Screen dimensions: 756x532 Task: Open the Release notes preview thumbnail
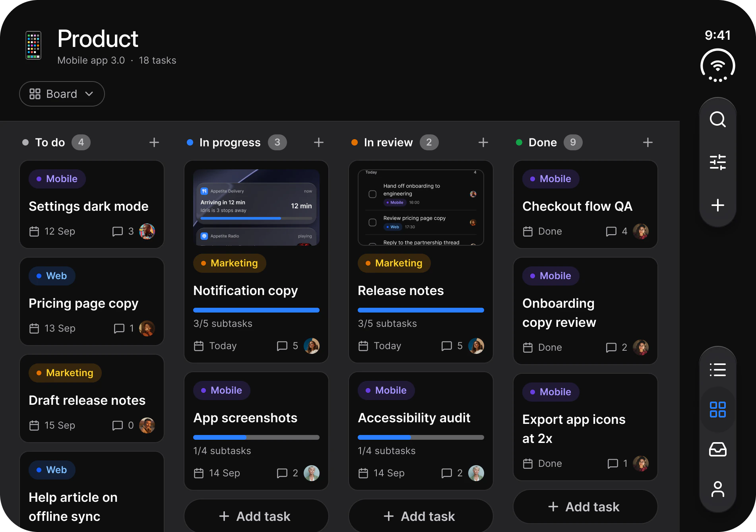click(421, 208)
